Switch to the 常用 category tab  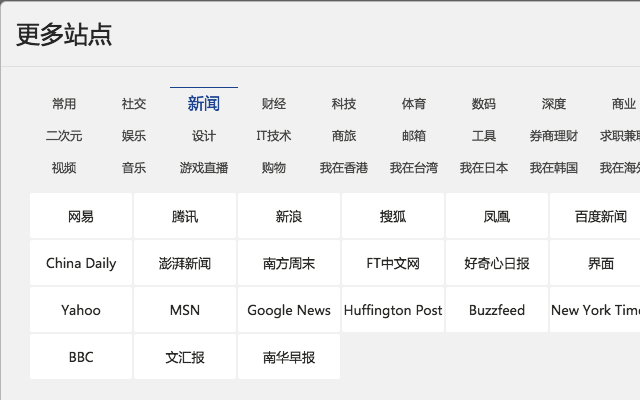64,104
